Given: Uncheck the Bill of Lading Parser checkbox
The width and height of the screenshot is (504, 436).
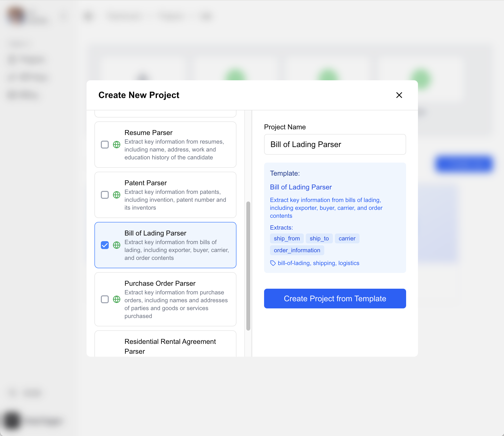Looking at the screenshot, I should (105, 245).
